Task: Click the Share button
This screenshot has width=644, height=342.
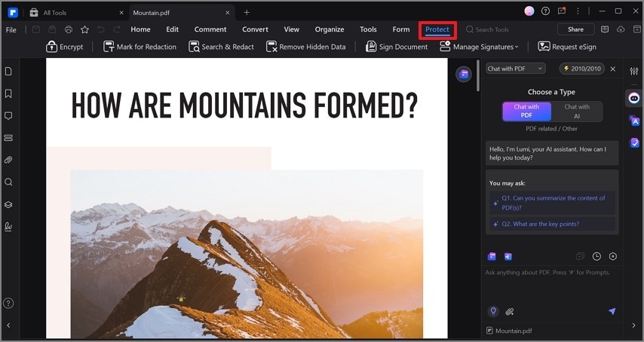Action: point(575,29)
